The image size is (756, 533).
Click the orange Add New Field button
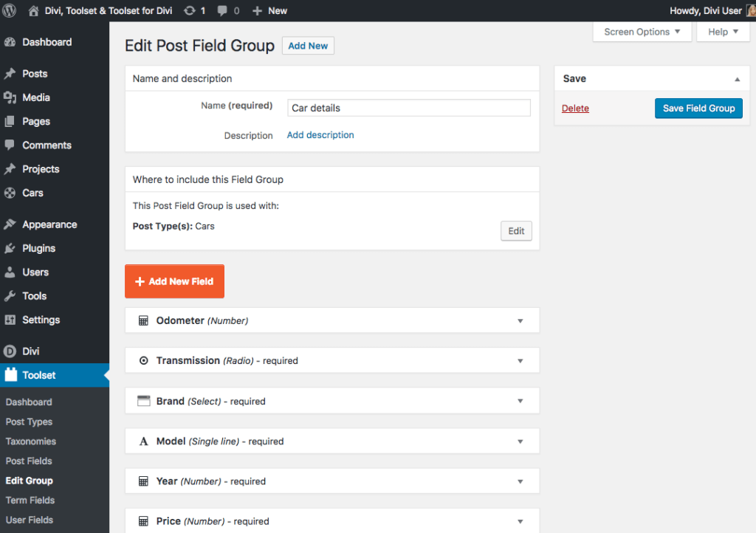[x=174, y=281]
